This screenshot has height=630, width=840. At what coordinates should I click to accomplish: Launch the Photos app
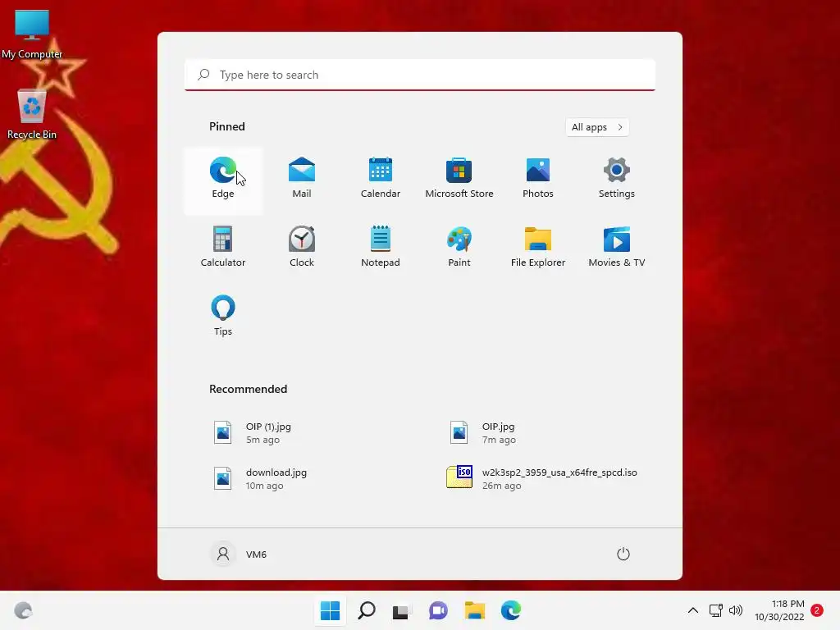[x=538, y=179]
